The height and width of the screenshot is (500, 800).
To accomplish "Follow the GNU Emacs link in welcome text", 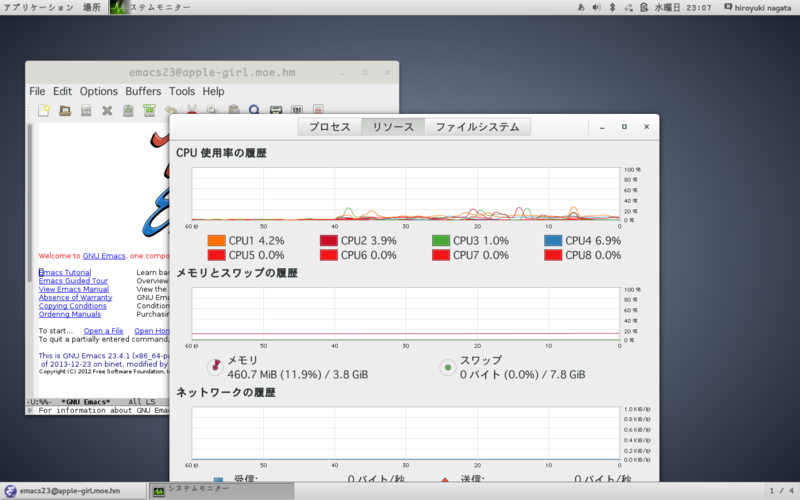I will pyautogui.click(x=104, y=256).
